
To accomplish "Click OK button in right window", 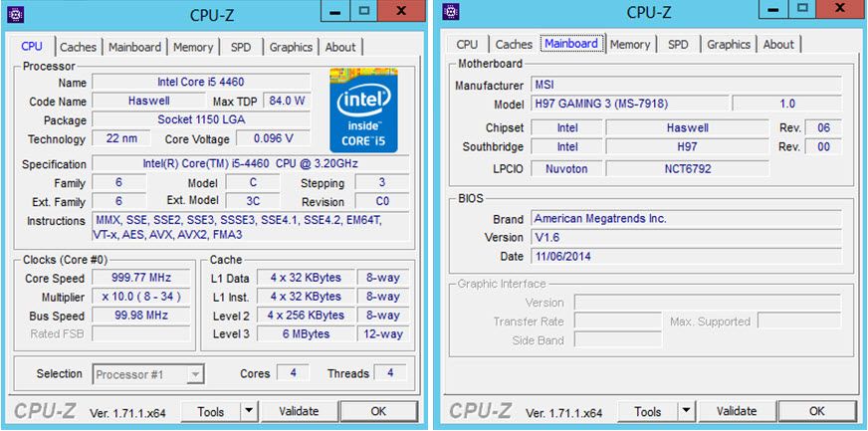I will (x=816, y=411).
